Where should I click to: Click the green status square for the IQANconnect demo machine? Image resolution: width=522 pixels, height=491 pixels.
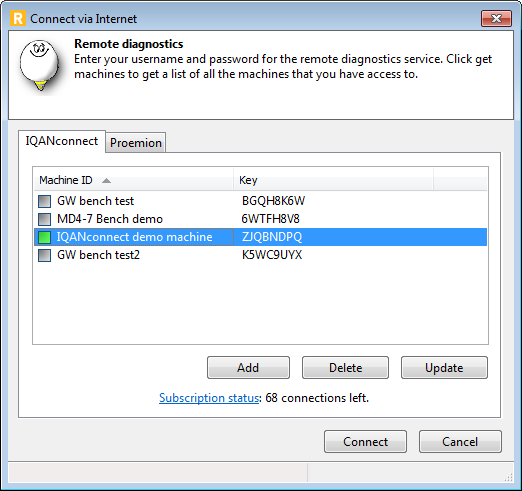(44, 237)
